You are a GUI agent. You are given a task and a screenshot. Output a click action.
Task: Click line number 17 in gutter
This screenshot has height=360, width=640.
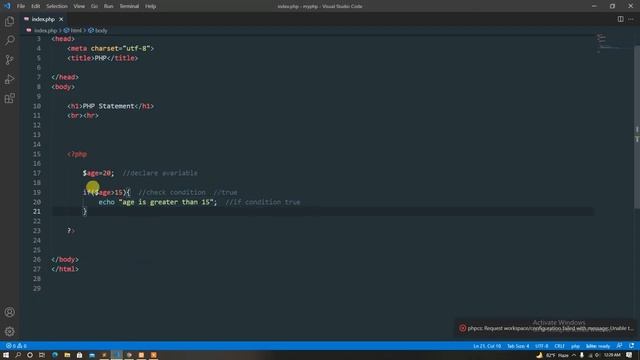37,173
